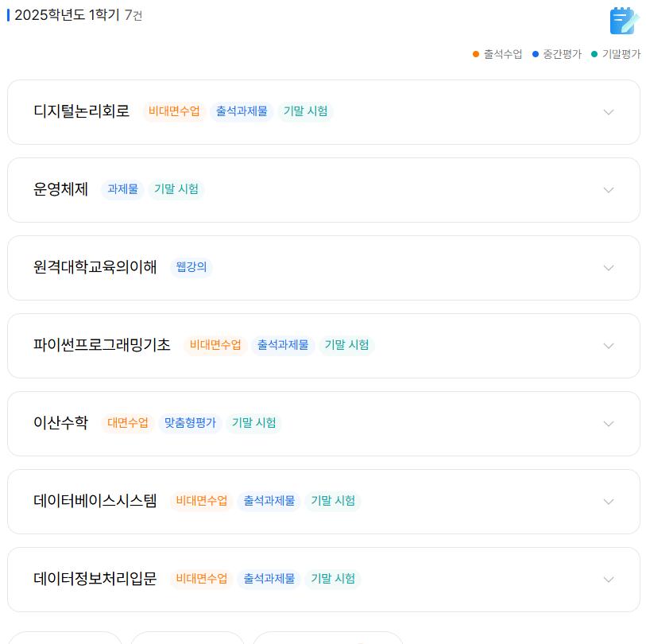Expand the 디지털논리회로 course chevron
The height and width of the screenshot is (644, 646).
coord(609,112)
